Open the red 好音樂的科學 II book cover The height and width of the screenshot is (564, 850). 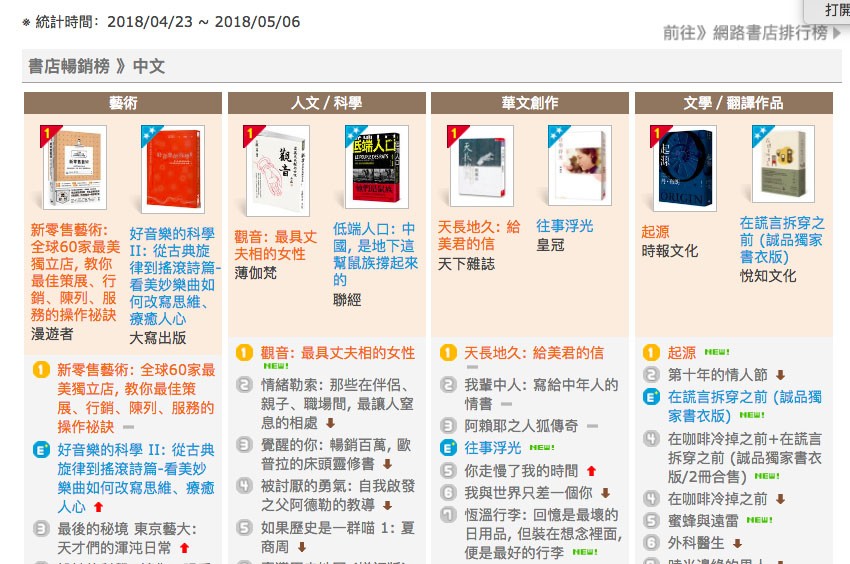click(x=173, y=169)
